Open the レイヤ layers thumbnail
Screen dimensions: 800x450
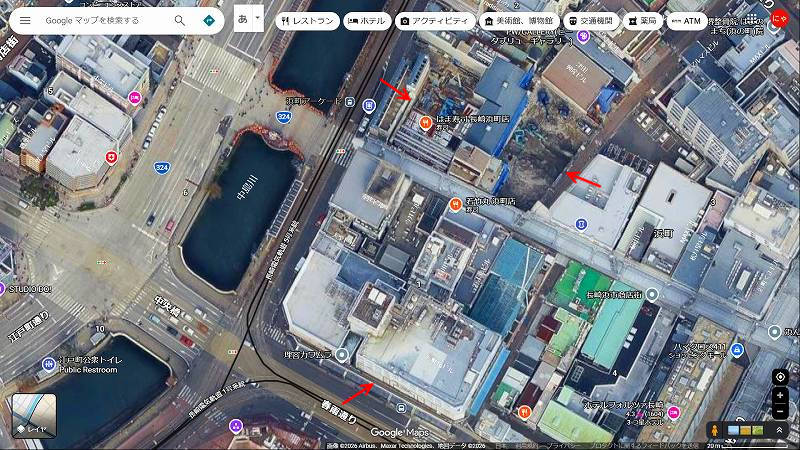click(x=34, y=416)
